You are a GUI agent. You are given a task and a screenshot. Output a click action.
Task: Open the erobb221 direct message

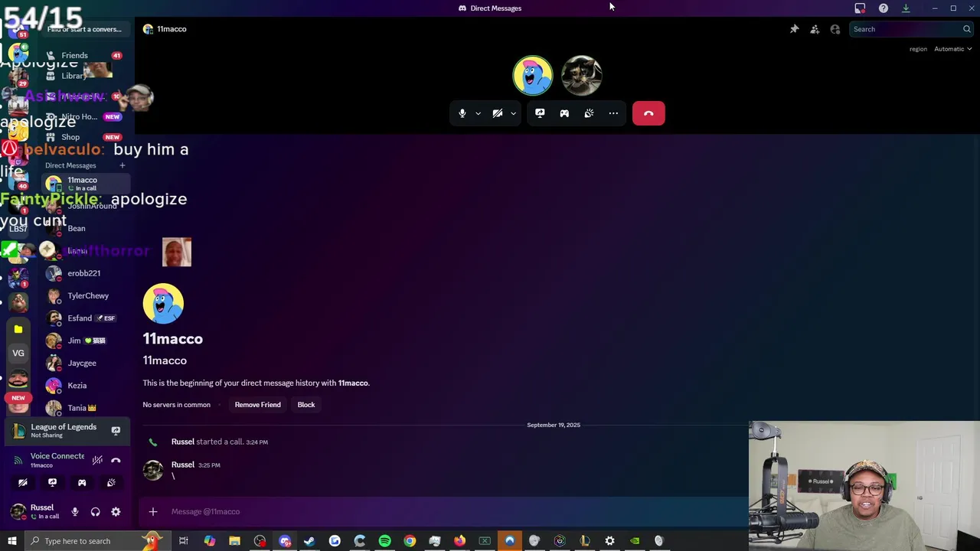click(x=86, y=273)
